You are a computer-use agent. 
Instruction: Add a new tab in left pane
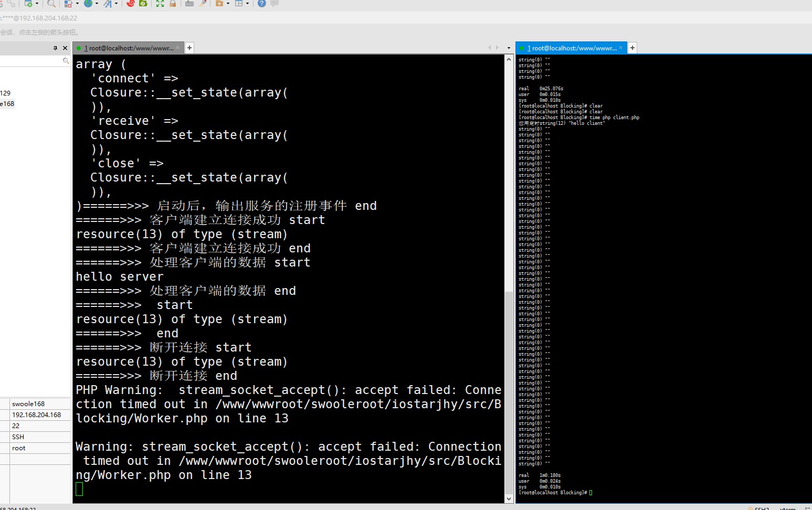[x=189, y=48]
